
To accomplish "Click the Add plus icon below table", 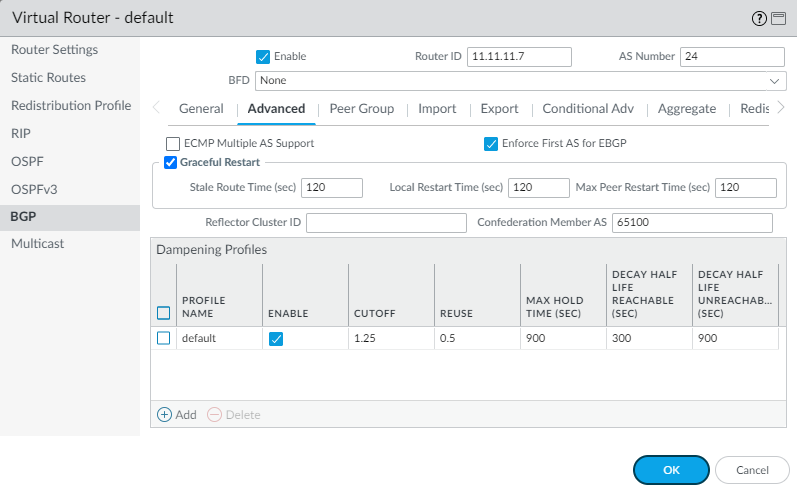I will tap(164, 414).
